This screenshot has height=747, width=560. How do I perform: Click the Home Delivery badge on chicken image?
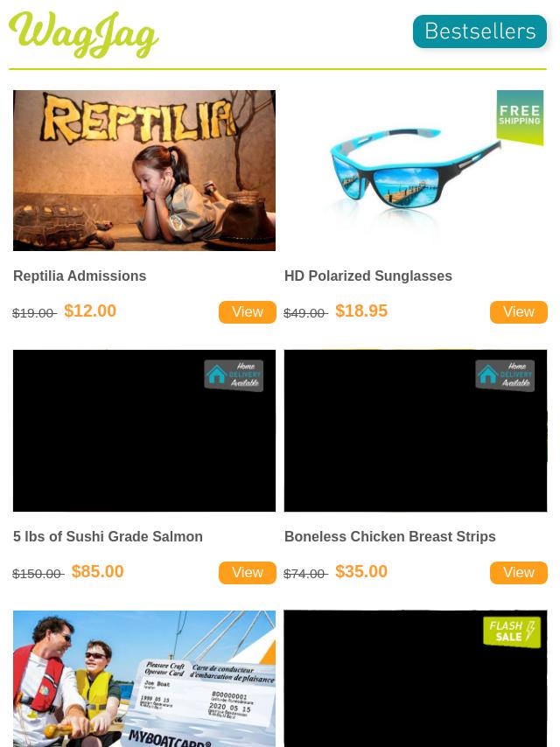point(505,375)
